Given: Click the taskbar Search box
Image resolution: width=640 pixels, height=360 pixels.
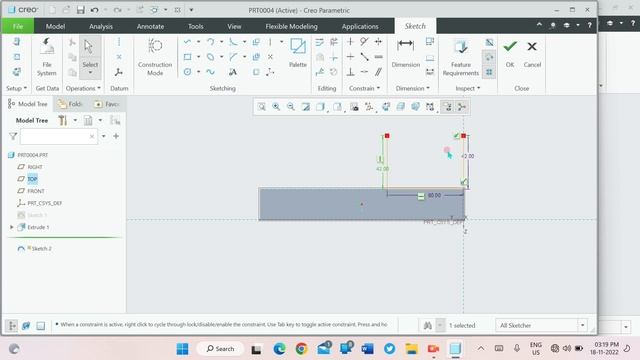Looking at the screenshot, I should pyautogui.click(x=220, y=349).
